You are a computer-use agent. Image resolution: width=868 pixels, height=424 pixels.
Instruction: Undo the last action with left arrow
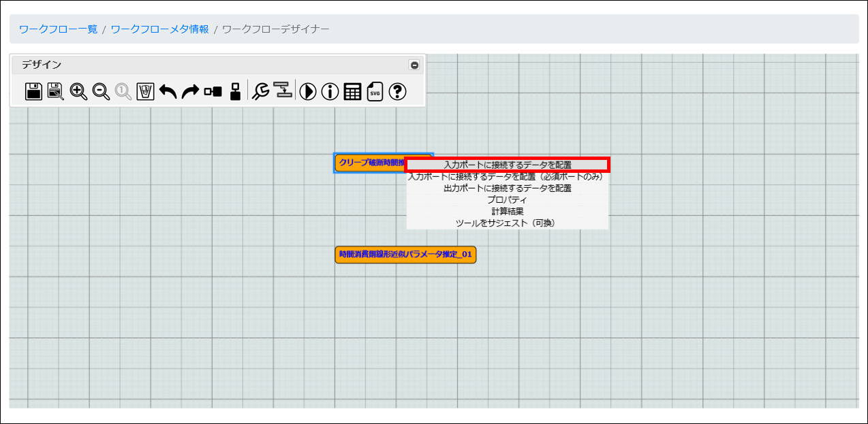(168, 91)
